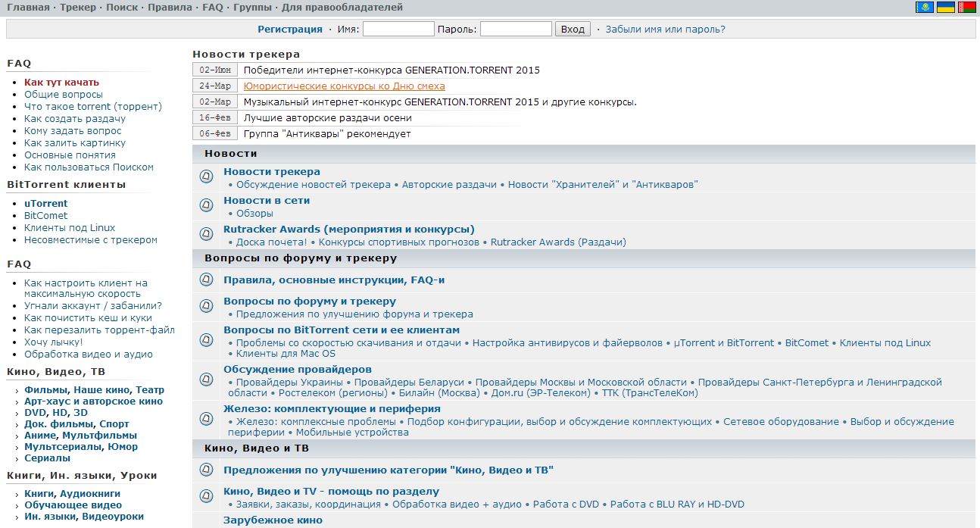980x528 pixels.
Task: Open Главная in top navigation
Action: [x=28, y=8]
